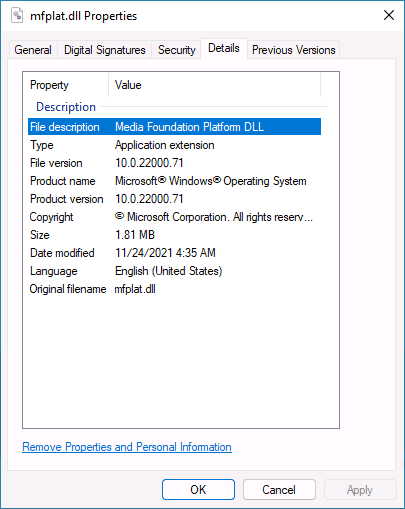The width and height of the screenshot is (405, 509).
Task: Select the Product name row
Action: pos(174,181)
